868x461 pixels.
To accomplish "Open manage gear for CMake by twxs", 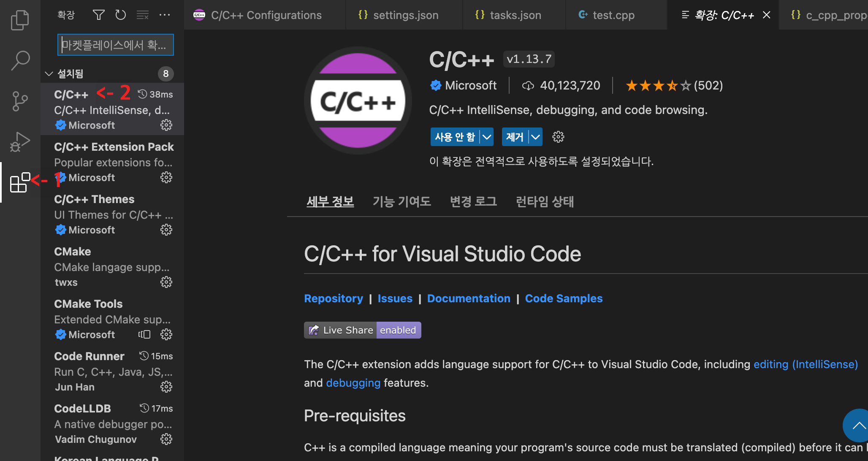I will (166, 282).
